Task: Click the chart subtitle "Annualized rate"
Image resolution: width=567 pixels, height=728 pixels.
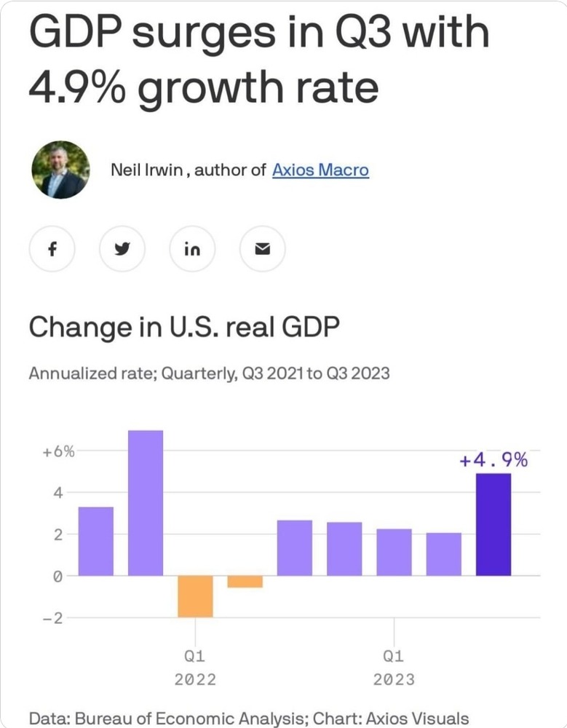Action: [x=90, y=373]
